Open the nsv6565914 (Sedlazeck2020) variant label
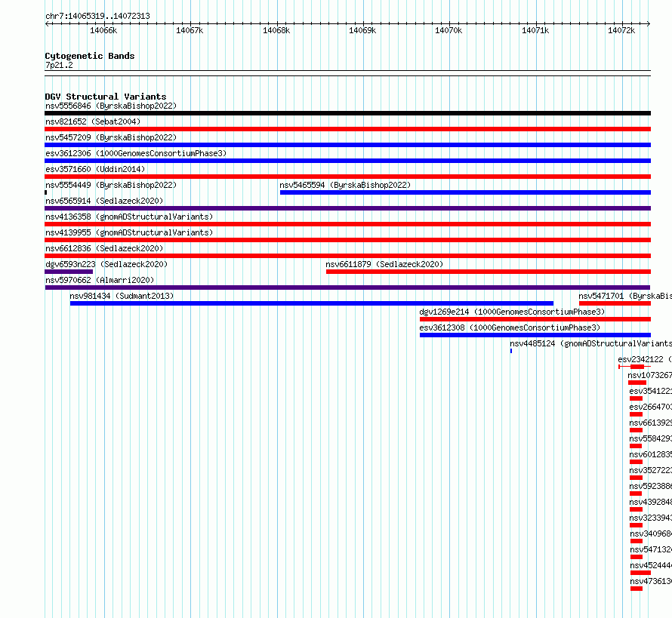 coord(104,201)
